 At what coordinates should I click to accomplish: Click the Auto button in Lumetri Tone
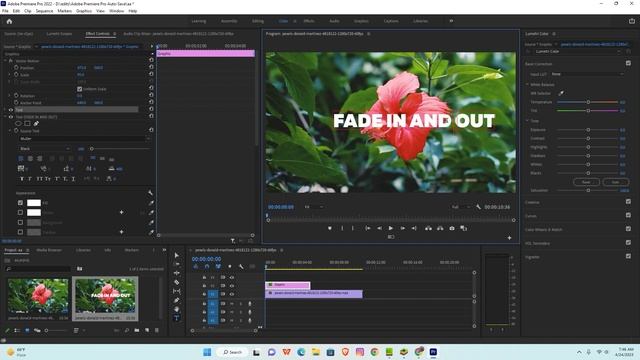(x=616, y=182)
